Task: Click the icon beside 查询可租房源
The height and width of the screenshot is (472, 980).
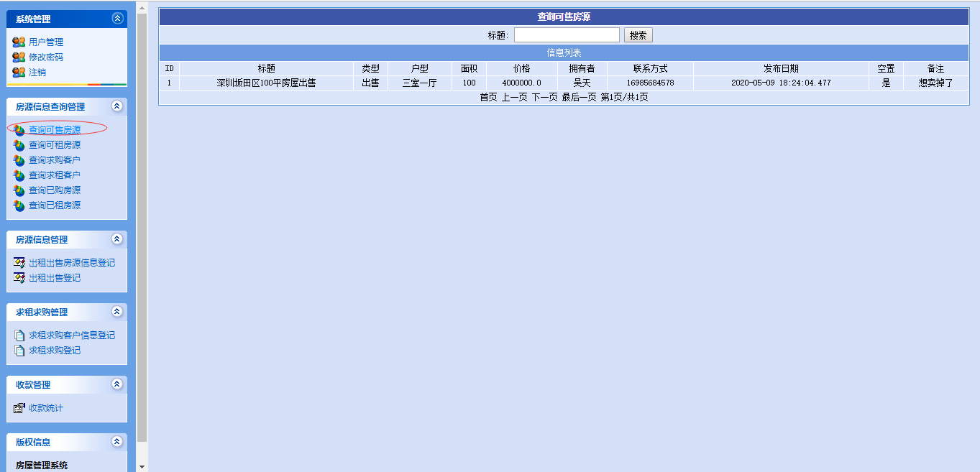Action: pos(19,145)
